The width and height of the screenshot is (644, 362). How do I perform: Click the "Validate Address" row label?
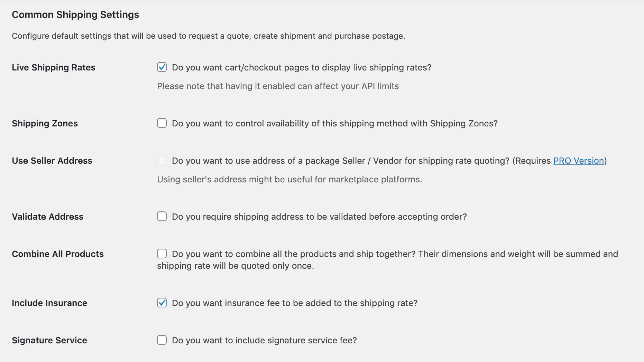[x=48, y=217]
